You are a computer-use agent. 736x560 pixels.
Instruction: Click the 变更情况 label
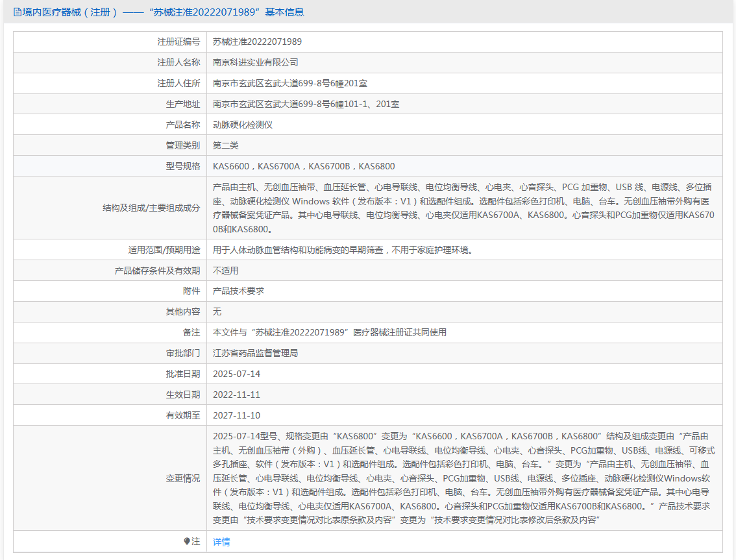[182, 478]
